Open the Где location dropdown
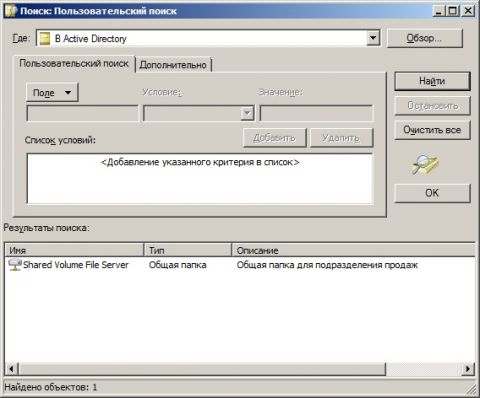Image resolution: width=480 pixels, height=398 pixels. (x=373, y=38)
